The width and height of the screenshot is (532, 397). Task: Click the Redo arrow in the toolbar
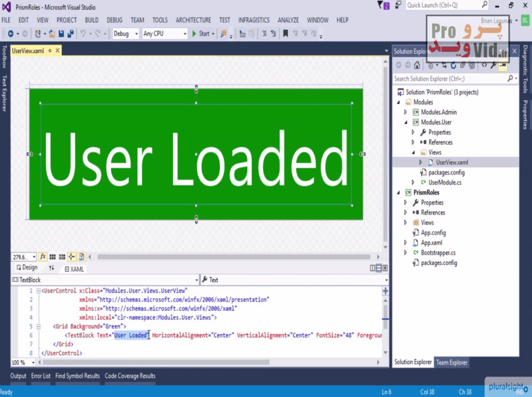98,34
